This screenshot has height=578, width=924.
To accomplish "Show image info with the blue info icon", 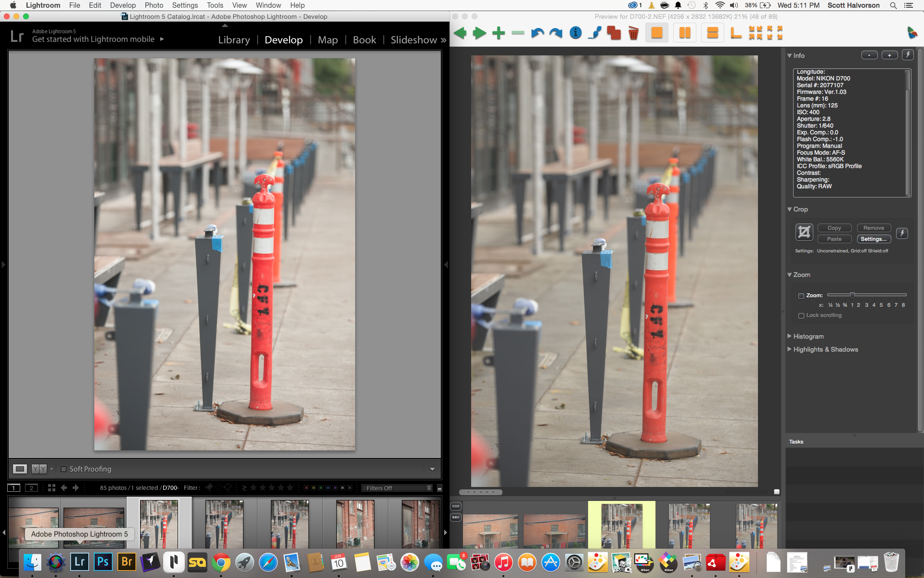I will [x=576, y=33].
